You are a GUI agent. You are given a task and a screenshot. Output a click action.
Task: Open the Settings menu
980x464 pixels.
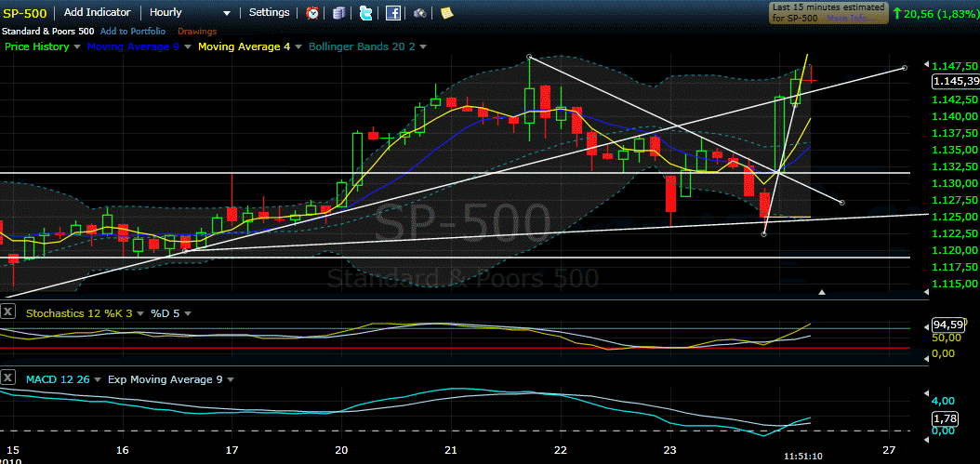[x=270, y=12]
